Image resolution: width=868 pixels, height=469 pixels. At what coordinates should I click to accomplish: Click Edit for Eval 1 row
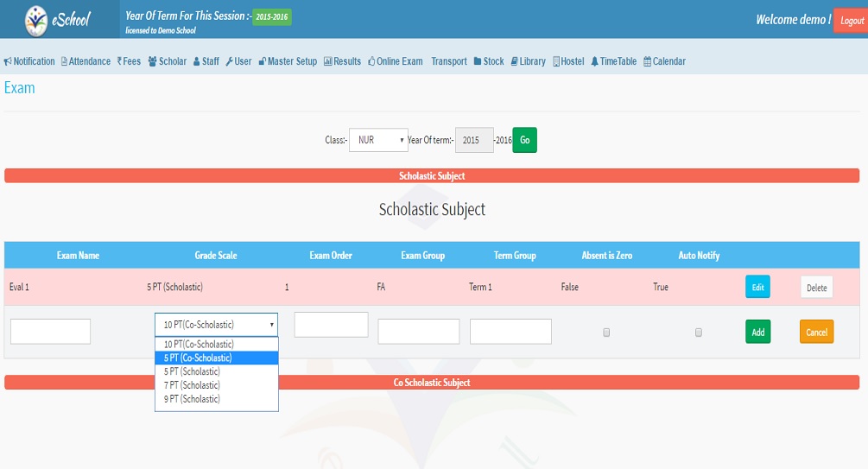point(757,288)
